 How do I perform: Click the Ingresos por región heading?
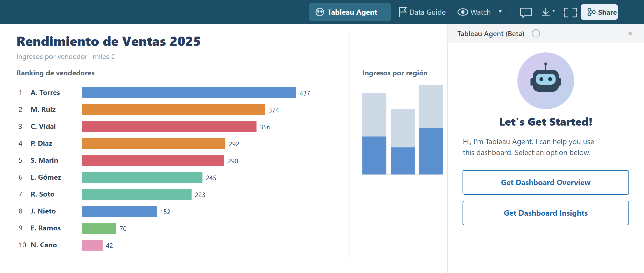(x=395, y=73)
